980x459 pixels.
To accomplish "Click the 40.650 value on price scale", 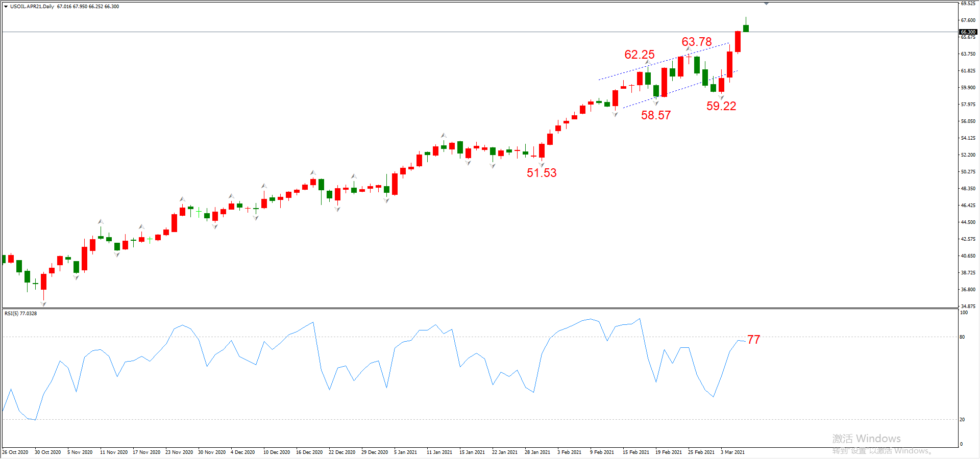I will click(x=968, y=256).
